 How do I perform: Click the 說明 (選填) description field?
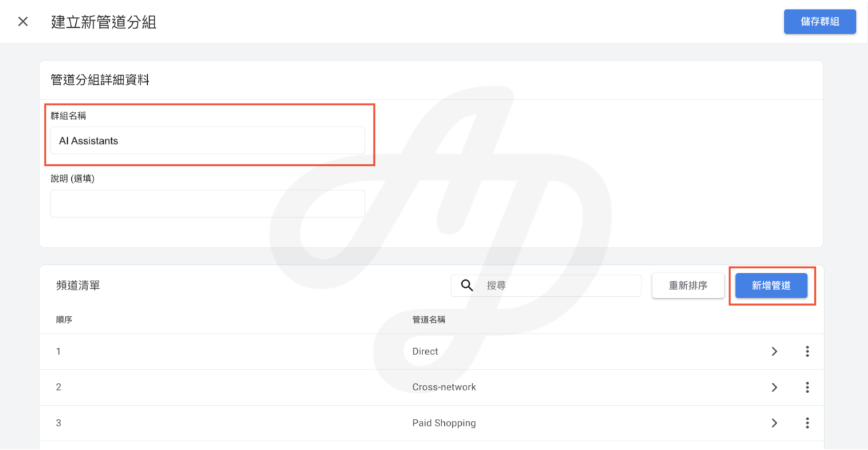coord(208,203)
